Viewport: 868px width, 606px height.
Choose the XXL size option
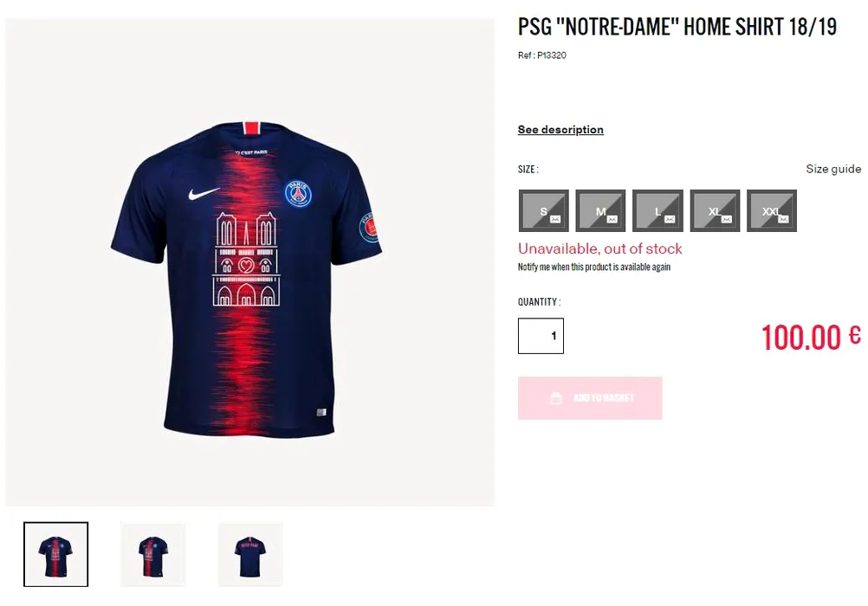[x=772, y=211]
